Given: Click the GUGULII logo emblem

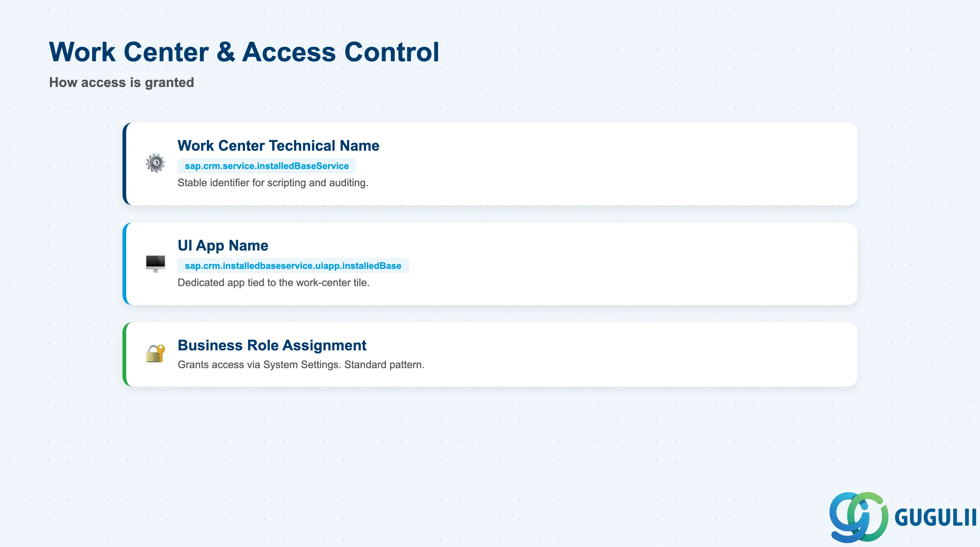Looking at the screenshot, I should (859, 517).
